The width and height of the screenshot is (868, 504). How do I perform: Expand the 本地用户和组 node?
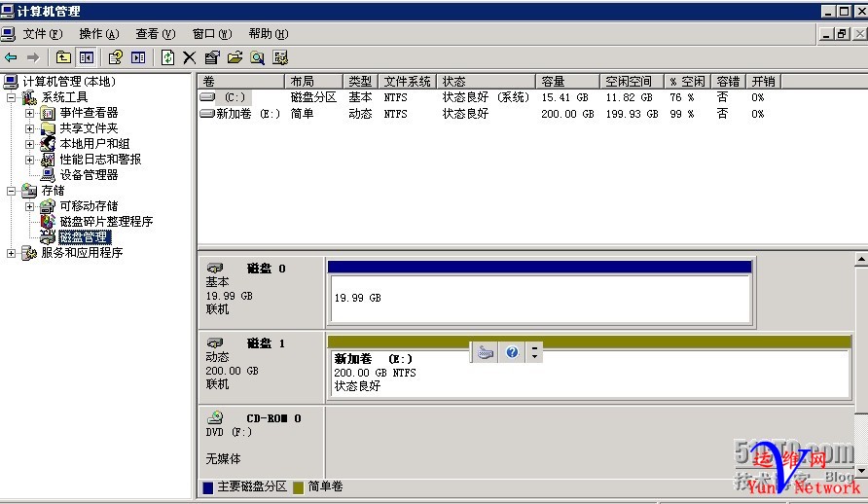click(29, 144)
